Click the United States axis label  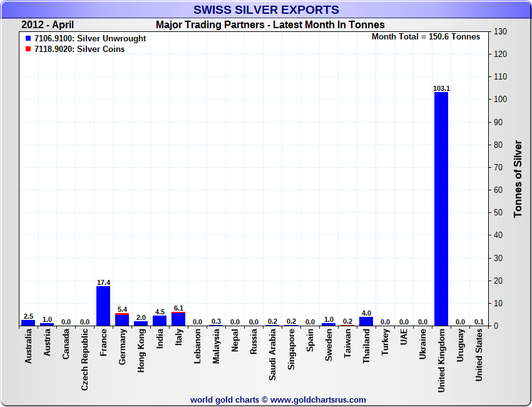tap(479, 356)
